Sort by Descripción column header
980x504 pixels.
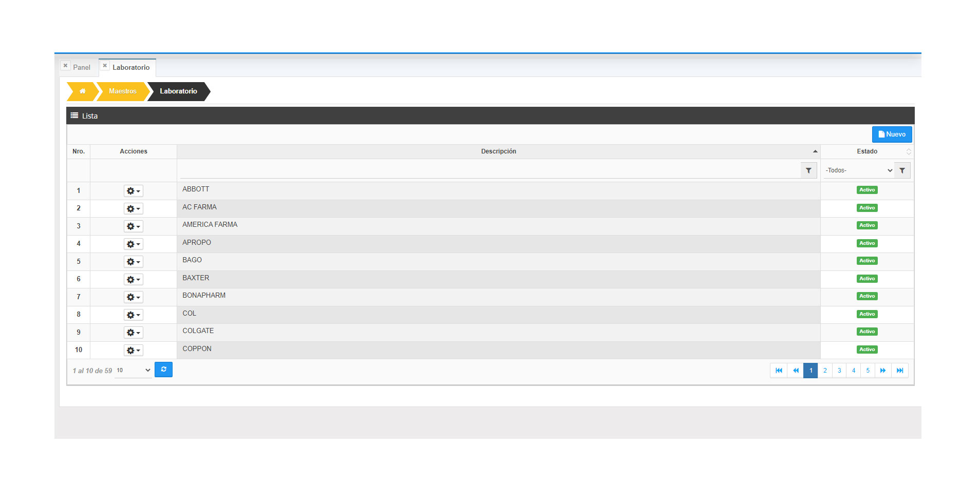click(498, 151)
